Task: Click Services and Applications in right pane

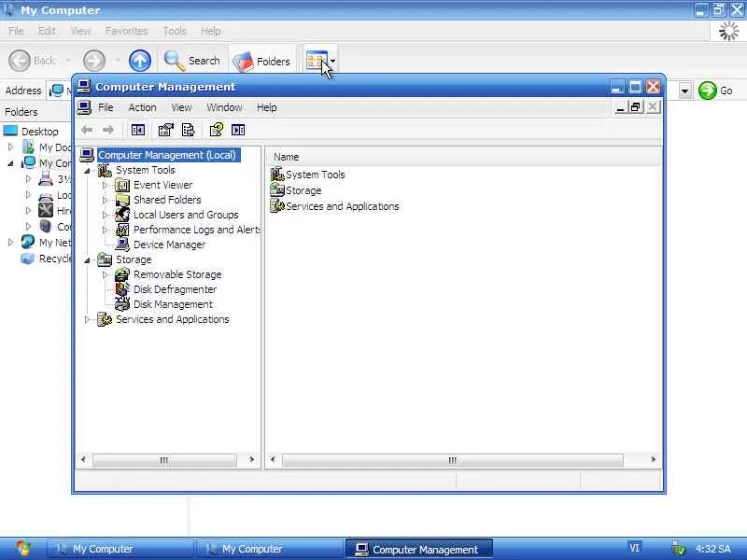Action: (342, 206)
